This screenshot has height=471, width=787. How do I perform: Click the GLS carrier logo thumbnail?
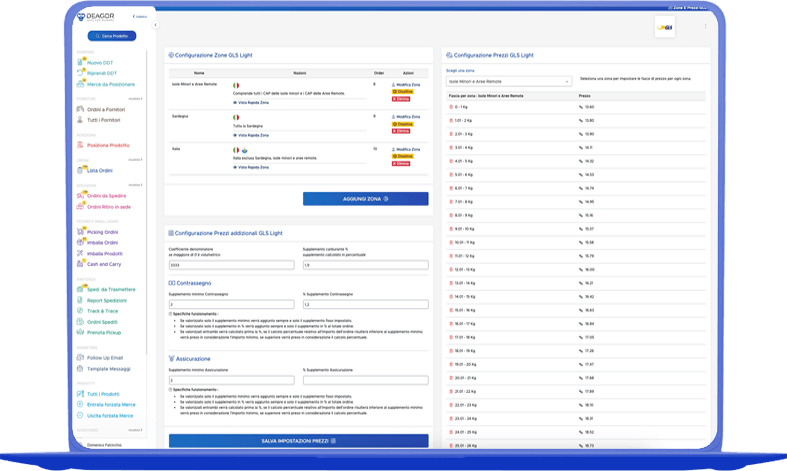(665, 27)
